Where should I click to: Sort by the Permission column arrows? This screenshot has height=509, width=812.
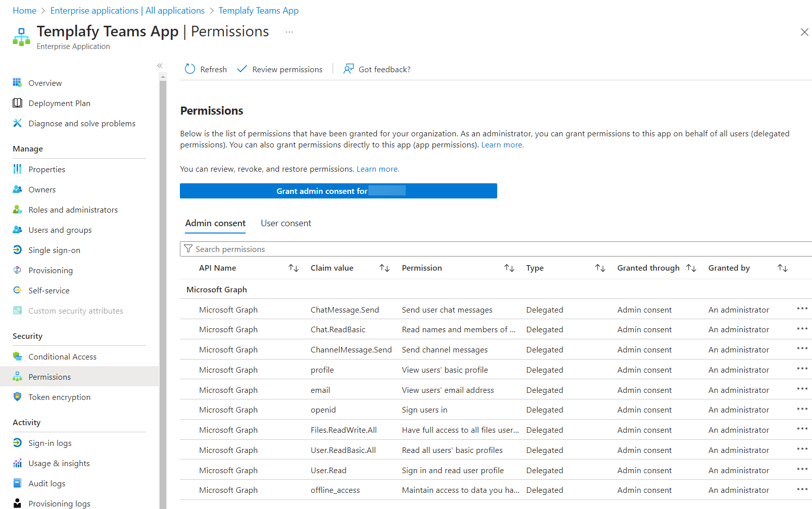[x=509, y=268]
